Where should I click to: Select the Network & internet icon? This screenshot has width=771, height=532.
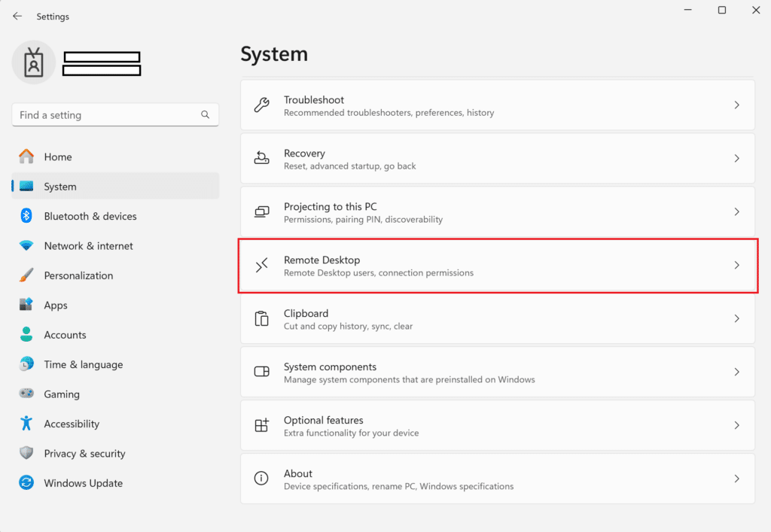[27, 245]
